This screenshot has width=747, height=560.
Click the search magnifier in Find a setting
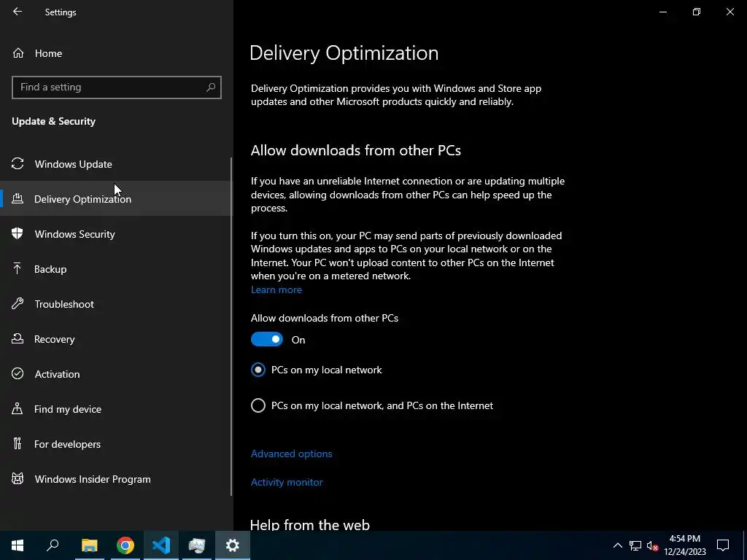[x=211, y=87]
